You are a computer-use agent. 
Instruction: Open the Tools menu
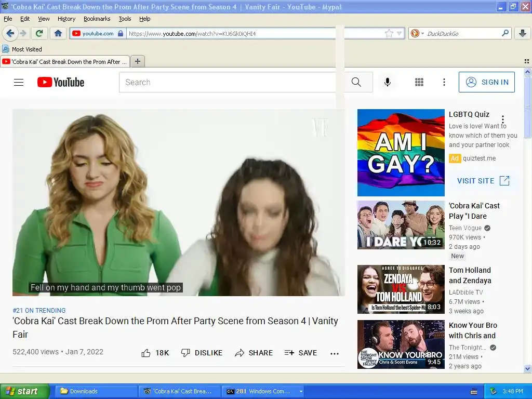coord(125,19)
